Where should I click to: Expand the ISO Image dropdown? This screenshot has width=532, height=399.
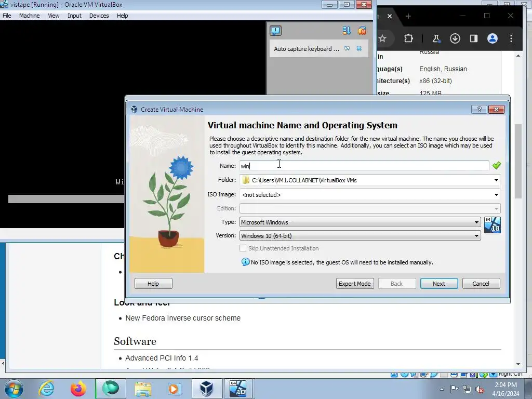click(496, 195)
